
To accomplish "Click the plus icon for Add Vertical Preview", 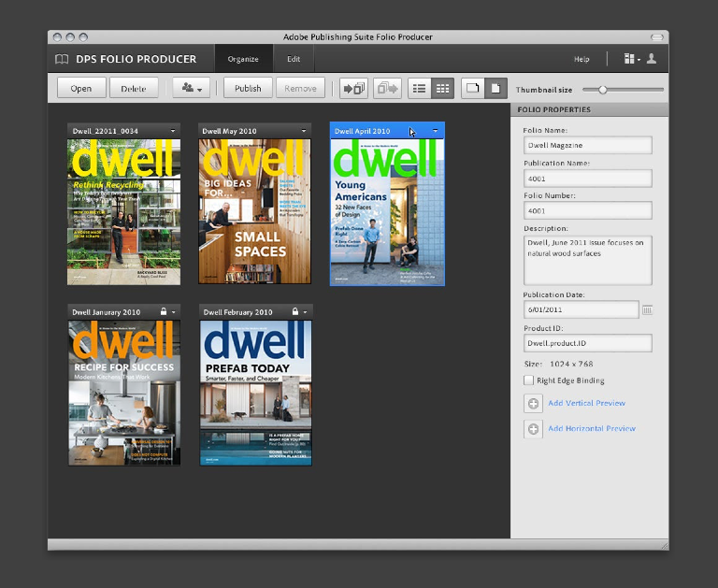I will click(533, 404).
